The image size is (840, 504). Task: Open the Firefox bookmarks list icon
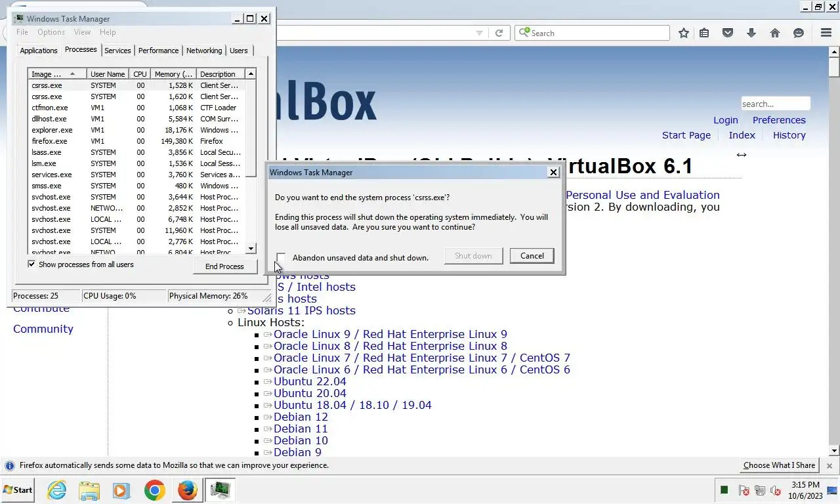point(704,33)
